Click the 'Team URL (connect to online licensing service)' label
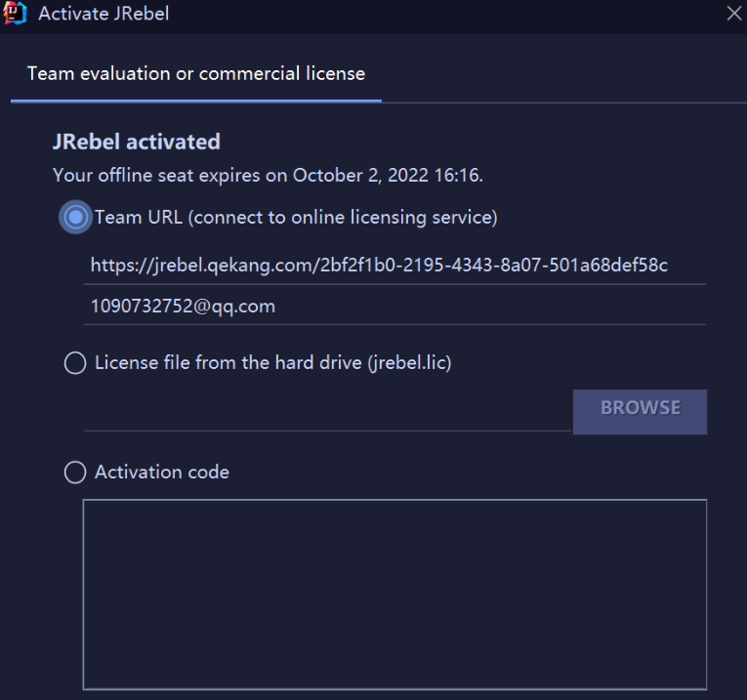 pos(296,217)
